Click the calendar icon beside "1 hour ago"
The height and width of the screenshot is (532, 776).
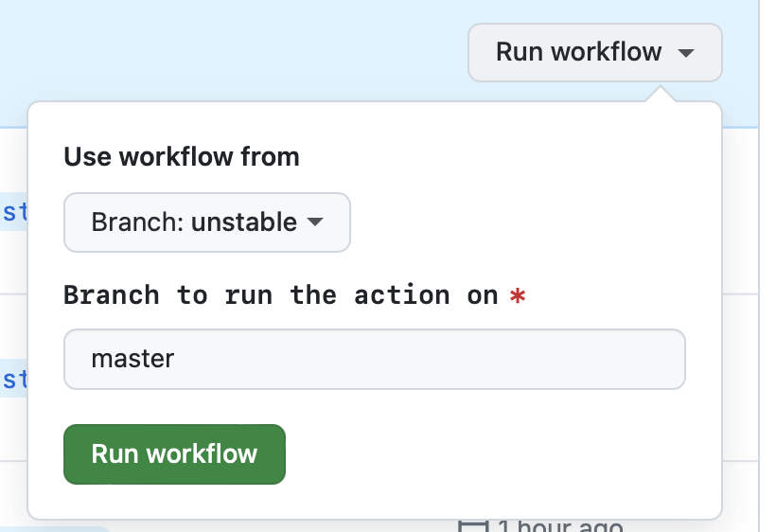(x=471, y=524)
